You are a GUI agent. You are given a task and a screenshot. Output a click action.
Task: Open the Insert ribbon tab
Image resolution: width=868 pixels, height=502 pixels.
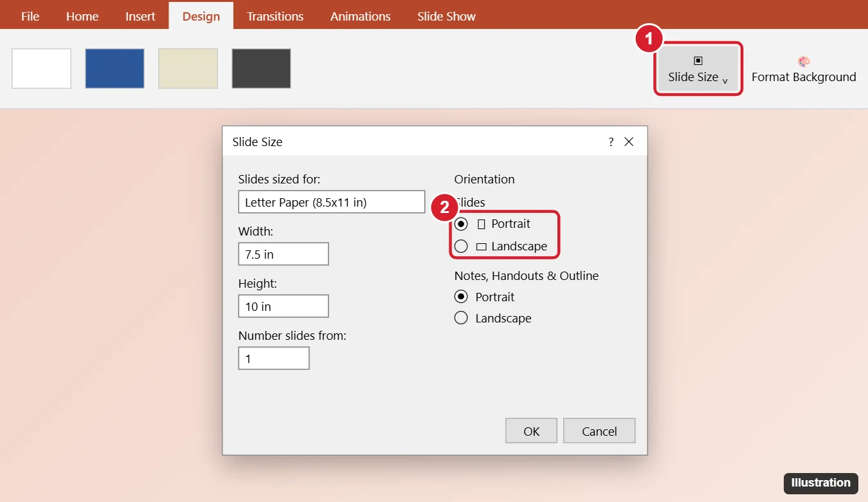(140, 16)
